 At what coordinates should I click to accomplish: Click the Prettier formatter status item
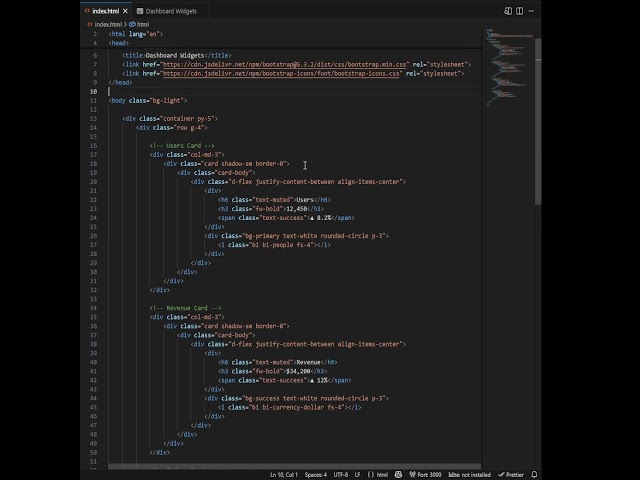click(512, 474)
